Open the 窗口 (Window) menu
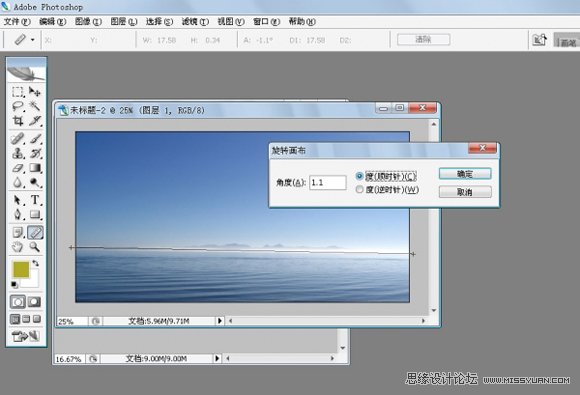 (266, 21)
